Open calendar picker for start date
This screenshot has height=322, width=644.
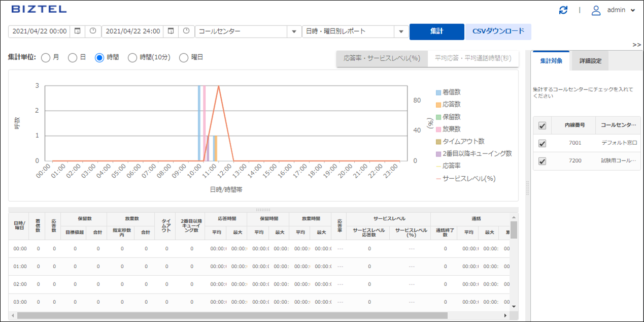[77, 31]
